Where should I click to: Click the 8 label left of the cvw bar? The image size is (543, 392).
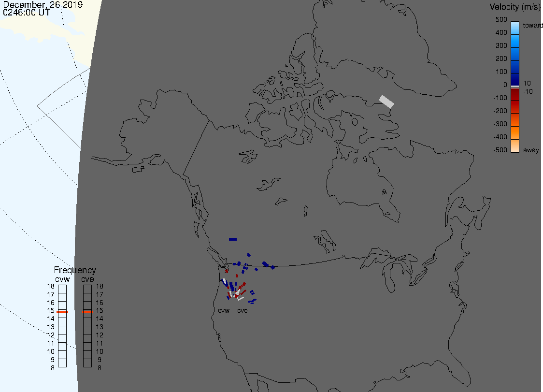(53, 368)
